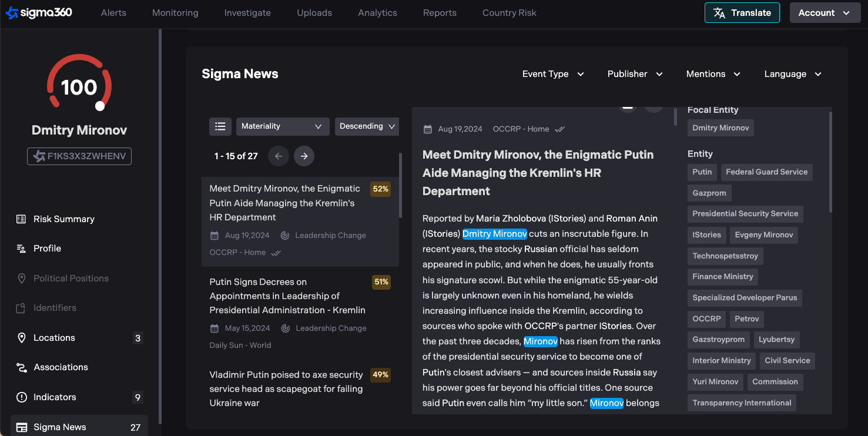The height and width of the screenshot is (436, 868).
Task: Open the Publisher filter dropdown
Action: coord(635,74)
